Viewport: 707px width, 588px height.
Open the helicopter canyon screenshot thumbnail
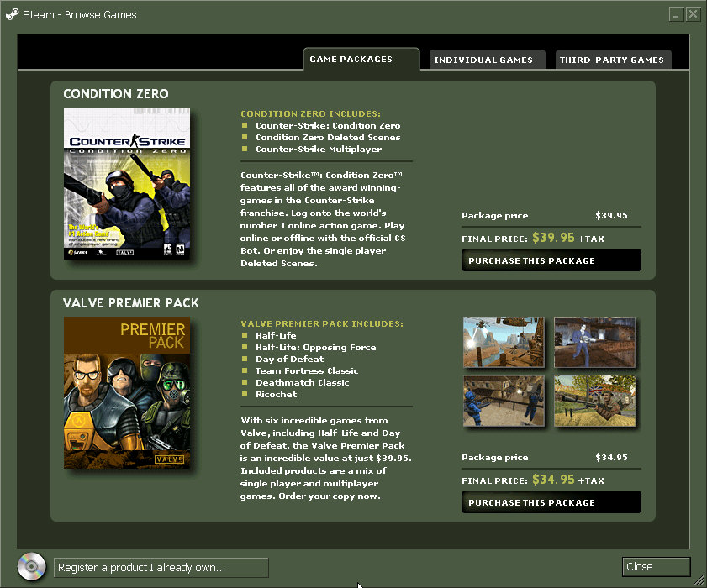[504, 342]
